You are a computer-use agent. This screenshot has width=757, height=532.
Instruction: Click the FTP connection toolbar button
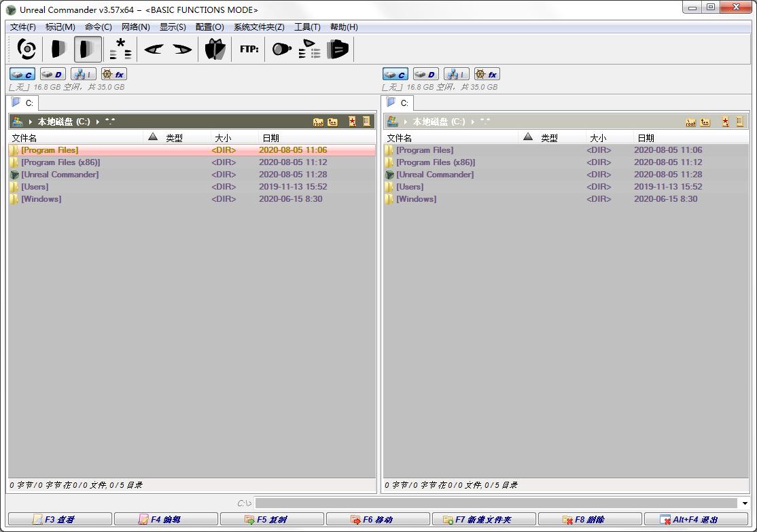tap(249, 49)
